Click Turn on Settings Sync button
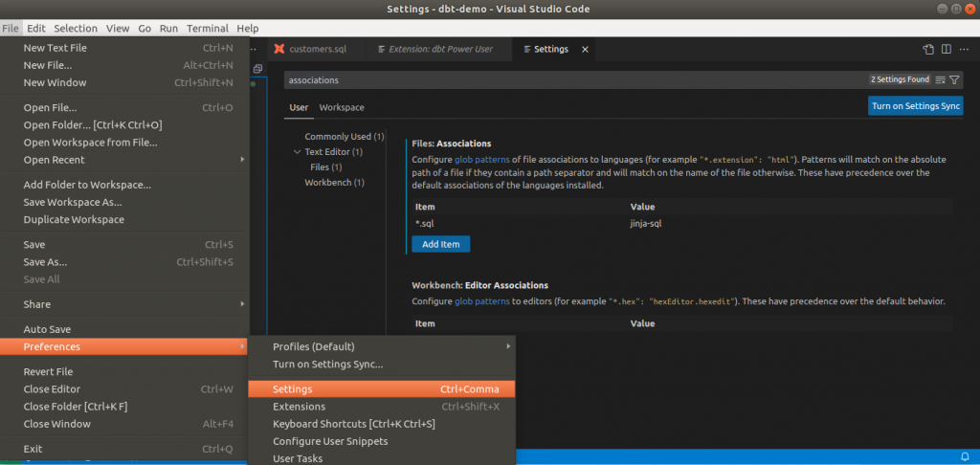This screenshot has height=465, width=980. click(916, 105)
